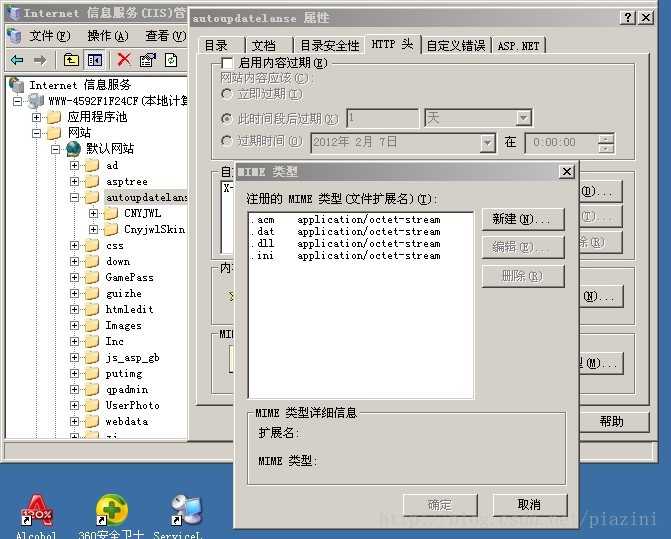
Task: Click 取消 in the MIME 类型 dialog
Action: (530, 505)
